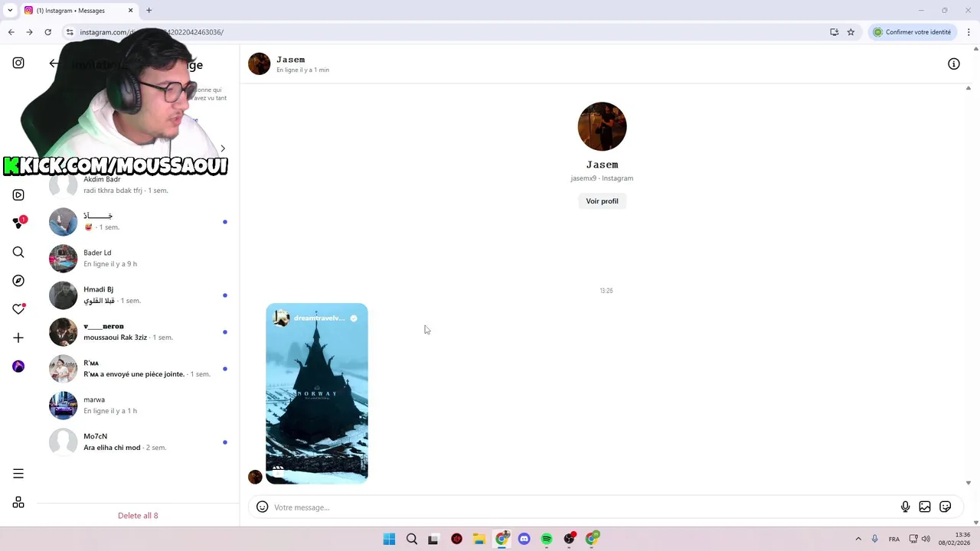
Task: Open conversation info icon
Action: [x=953, y=64]
